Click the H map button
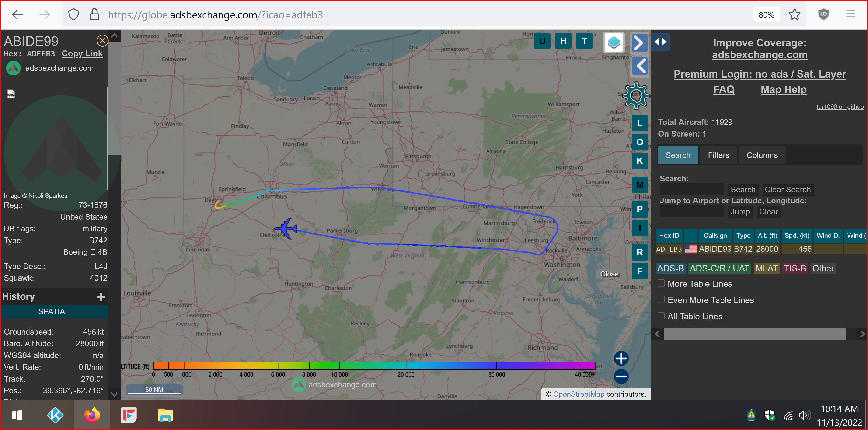 (x=563, y=41)
